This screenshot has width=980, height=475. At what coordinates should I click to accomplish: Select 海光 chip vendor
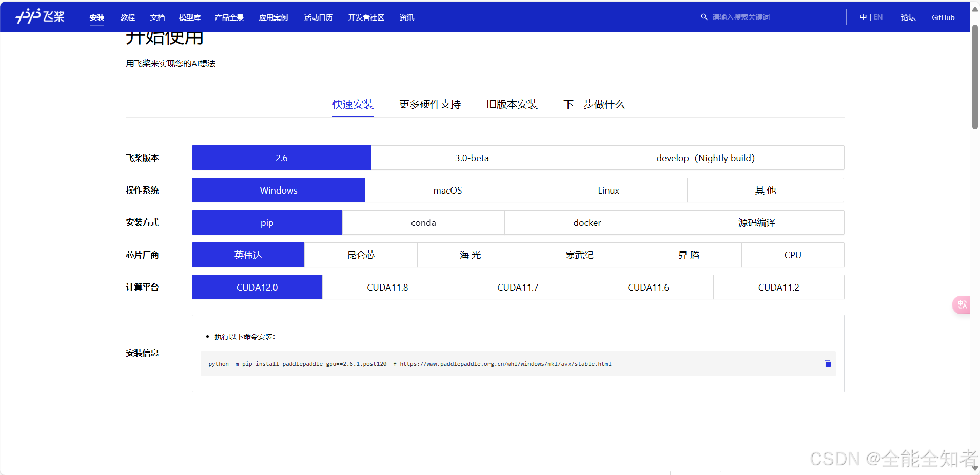point(470,255)
